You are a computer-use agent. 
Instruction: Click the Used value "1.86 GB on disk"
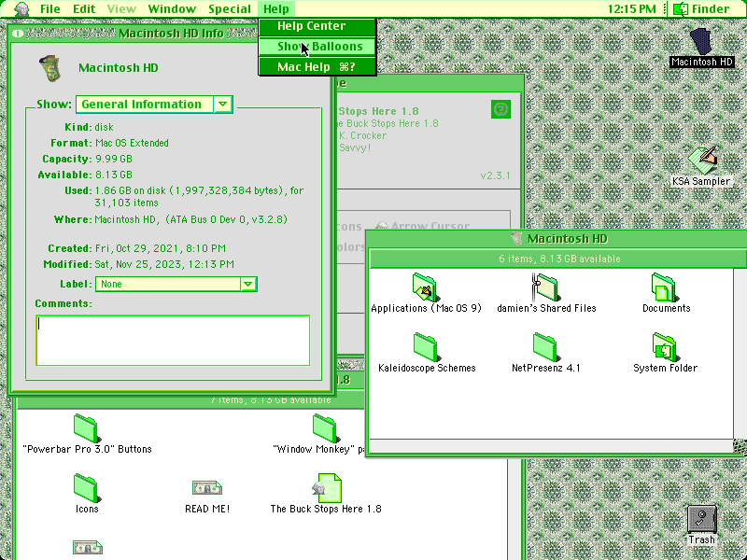click(x=130, y=190)
